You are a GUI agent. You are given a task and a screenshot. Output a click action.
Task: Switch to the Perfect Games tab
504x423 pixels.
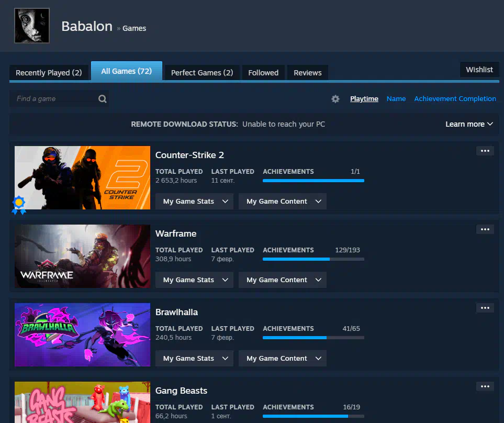[x=202, y=73]
